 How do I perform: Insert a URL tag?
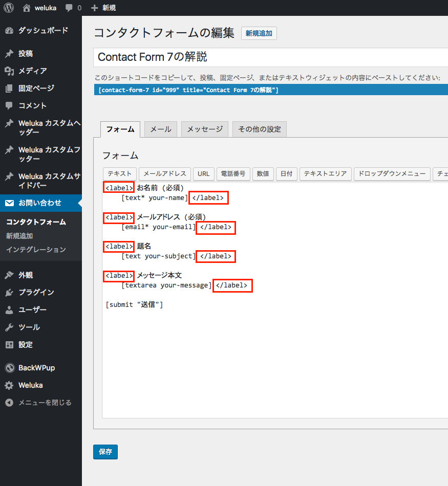[204, 173]
